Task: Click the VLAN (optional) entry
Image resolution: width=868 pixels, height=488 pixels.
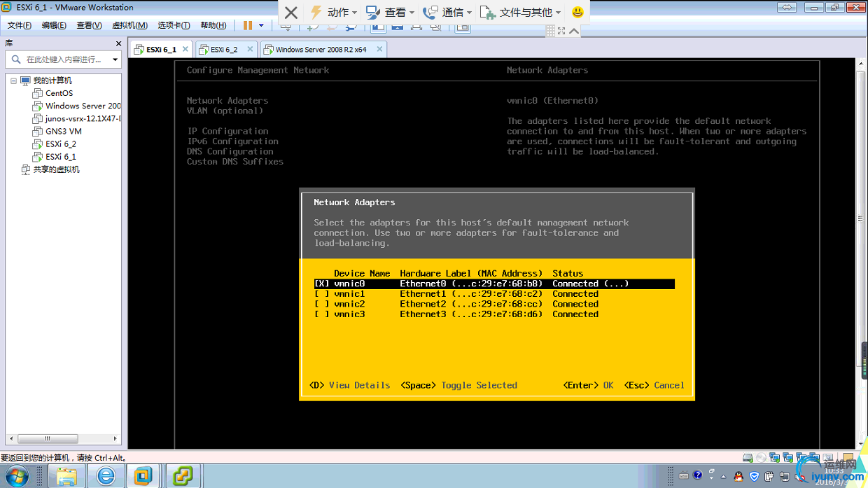Action: point(225,111)
